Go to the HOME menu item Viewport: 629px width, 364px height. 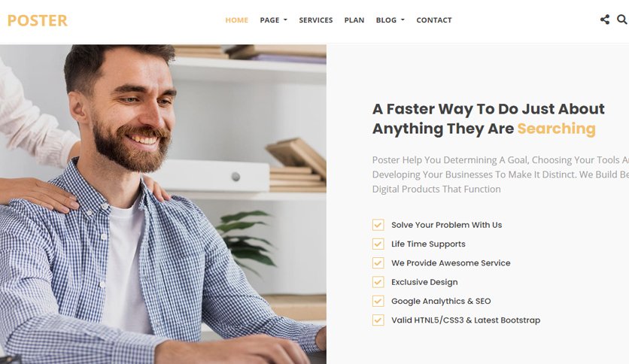point(237,20)
